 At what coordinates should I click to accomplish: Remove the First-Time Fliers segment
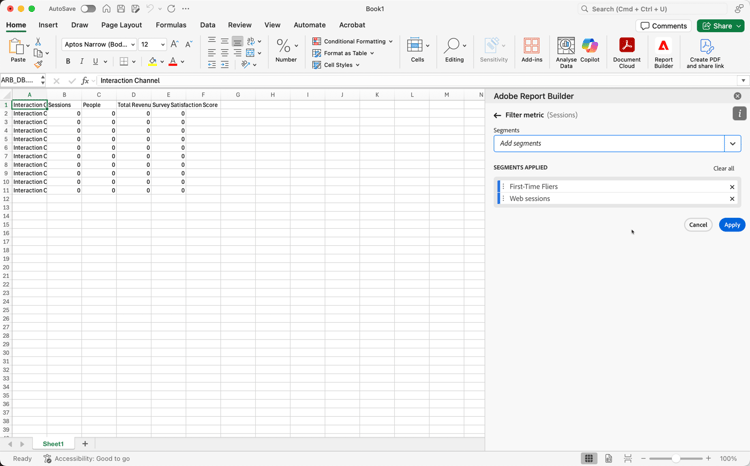pyautogui.click(x=732, y=187)
